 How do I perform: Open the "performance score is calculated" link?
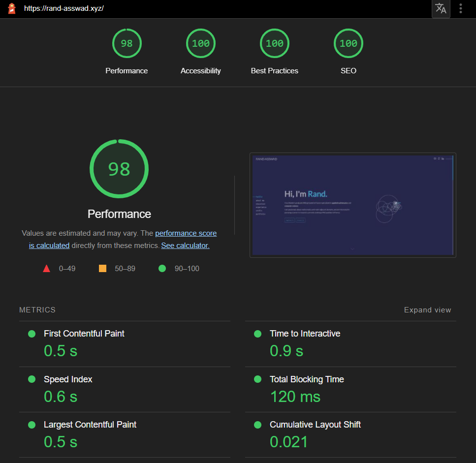186,233
